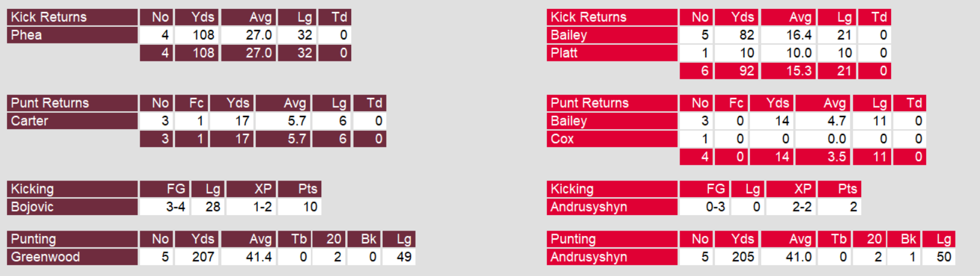Select Greenwood's punting yards value 207

coord(203,257)
